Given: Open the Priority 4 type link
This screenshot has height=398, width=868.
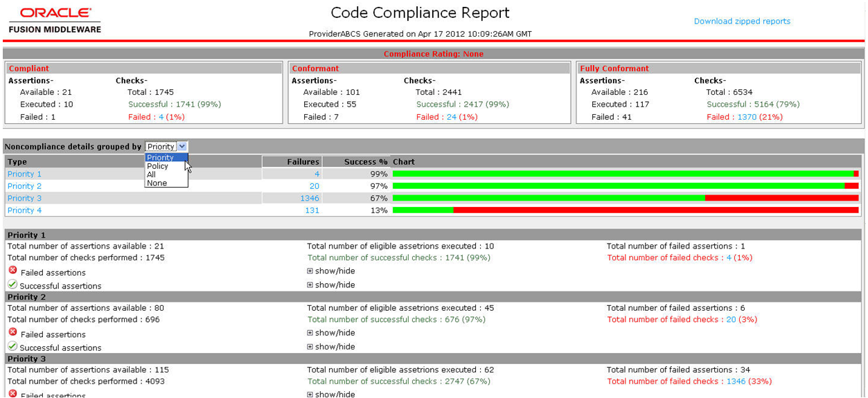Looking at the screenshot, I should [x=24, y=210].
